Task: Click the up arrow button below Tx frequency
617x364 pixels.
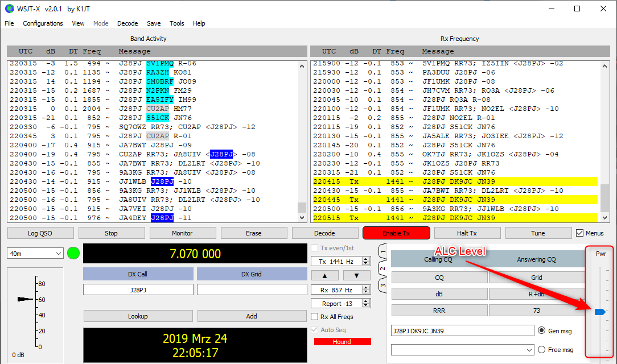Action: click(324, 275)
